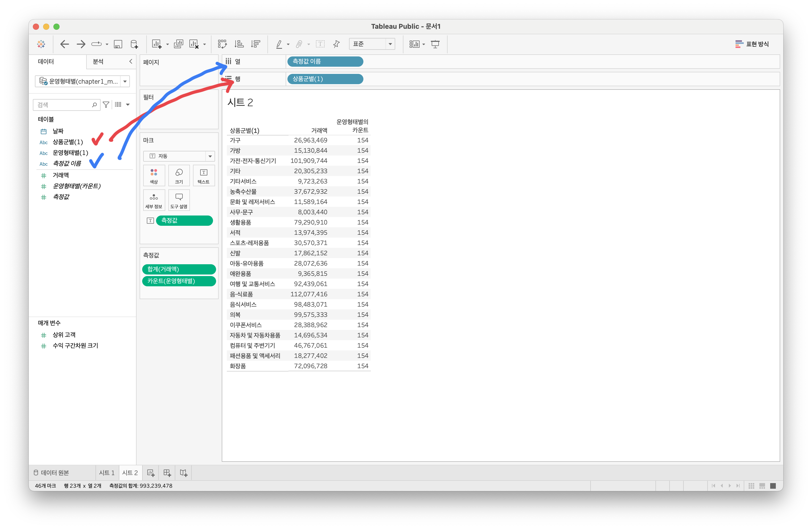Viewport: 812px width, 529px height.
Task: Click the Color (색상) mark card
Action: point(154,175)
